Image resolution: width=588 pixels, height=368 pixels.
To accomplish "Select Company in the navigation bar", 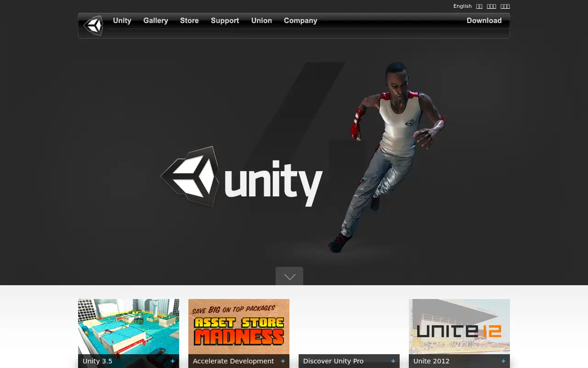I will (x=300, y=21).
